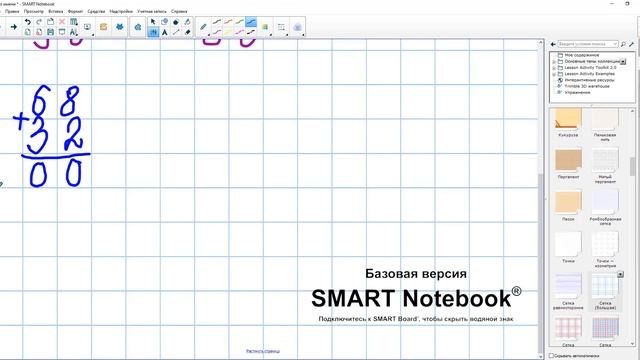640x360 pixels.
Task: Pick the selected blue pen style
Action: coord(251,22)
